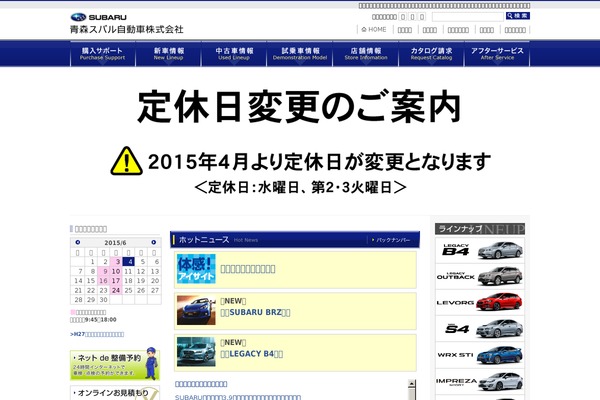This screenshot has width=600, height=400.
Task: Click the 青森スバル自動車株式会社 company name
Action: [x=127, y=29]
